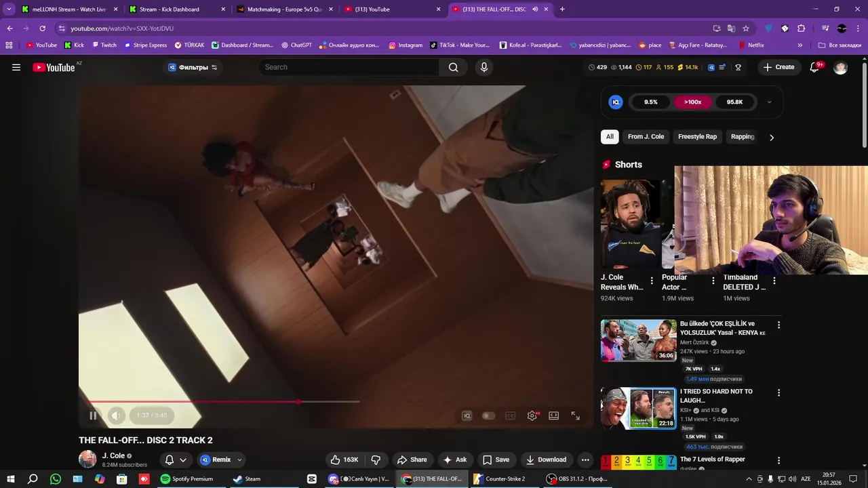
Task: Click the search magnifier button
Action: [453, 67]
